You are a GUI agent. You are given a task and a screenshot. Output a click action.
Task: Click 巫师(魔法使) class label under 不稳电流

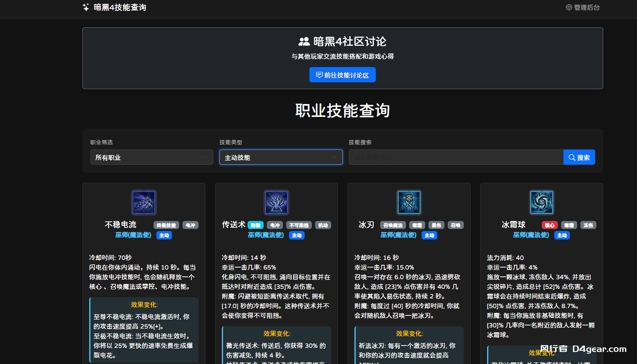[x=133, y=235]
